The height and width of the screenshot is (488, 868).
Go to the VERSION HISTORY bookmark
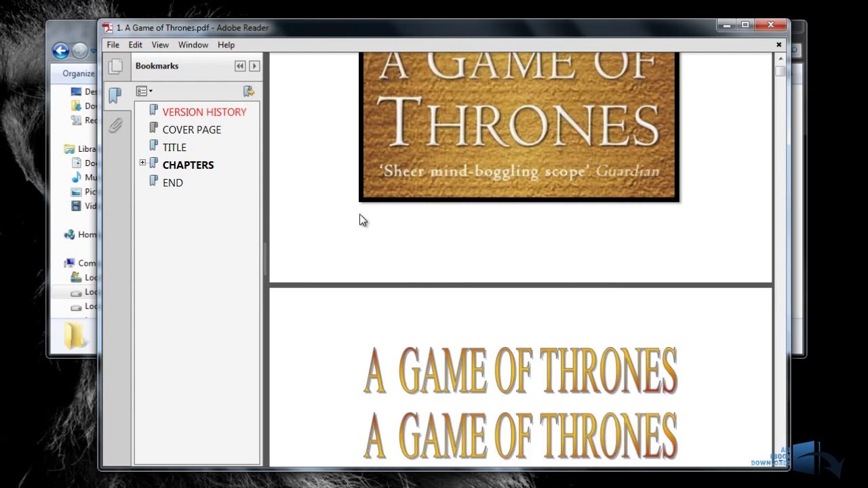click(x=204, y=112)
